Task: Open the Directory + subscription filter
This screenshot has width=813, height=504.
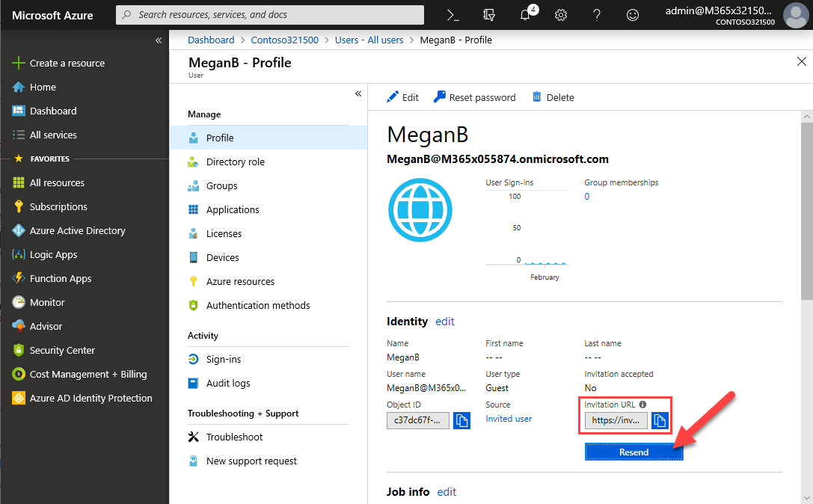Action: coord(490,15)
